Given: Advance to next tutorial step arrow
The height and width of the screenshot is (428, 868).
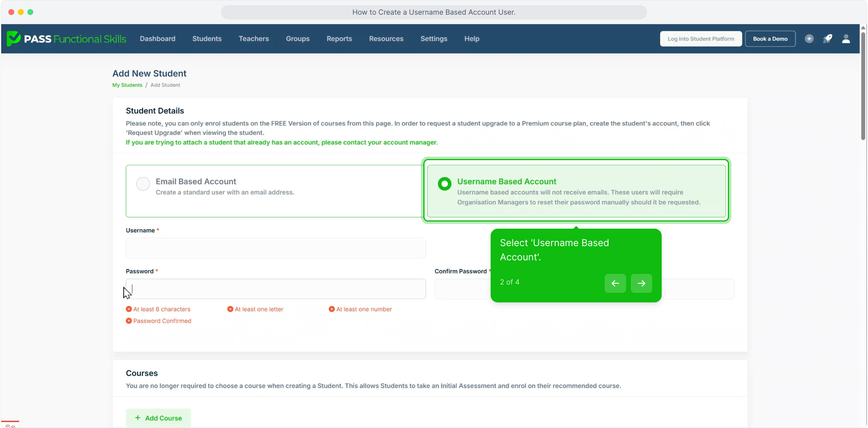Looking at the screenshot, I should coord(641,283).
